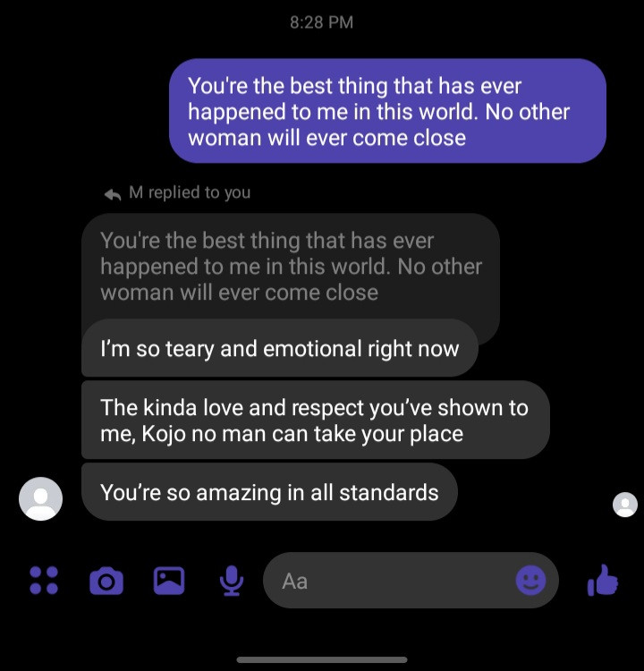Tap the camera icon
644x671 pixels.
pos(106,581)
